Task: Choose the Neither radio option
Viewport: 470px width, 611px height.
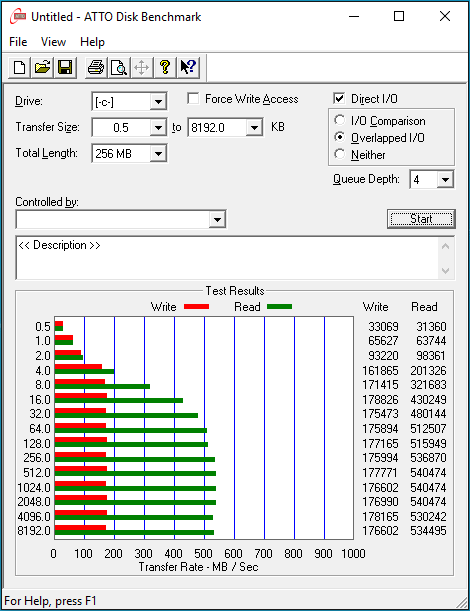Action: [339, 154]
